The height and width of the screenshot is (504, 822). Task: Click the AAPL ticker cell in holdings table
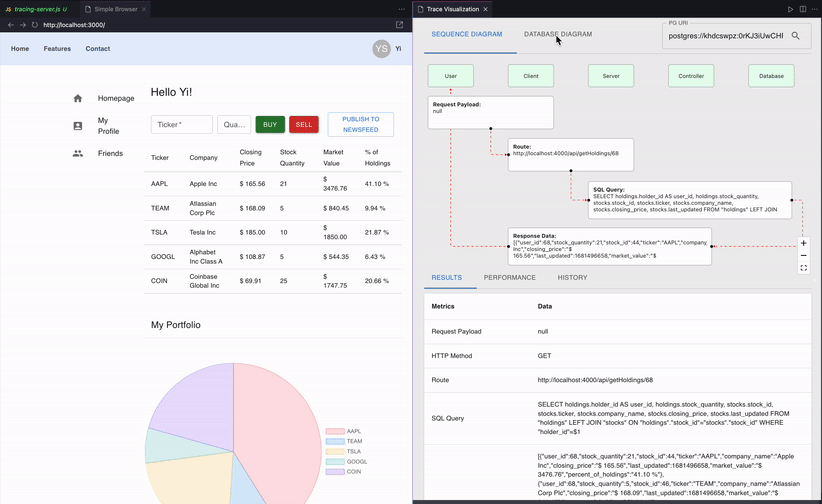[159, 184]
